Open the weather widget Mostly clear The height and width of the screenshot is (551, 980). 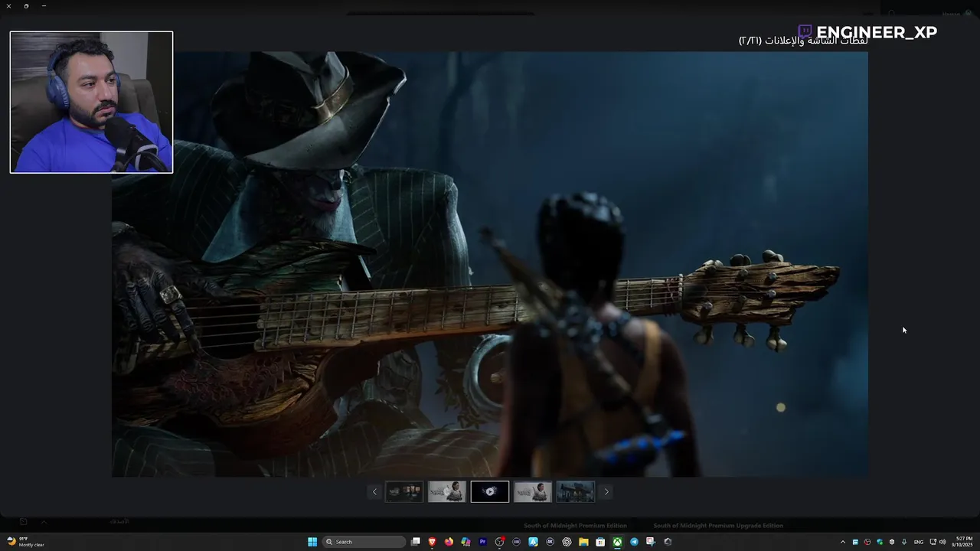[25, 542]
